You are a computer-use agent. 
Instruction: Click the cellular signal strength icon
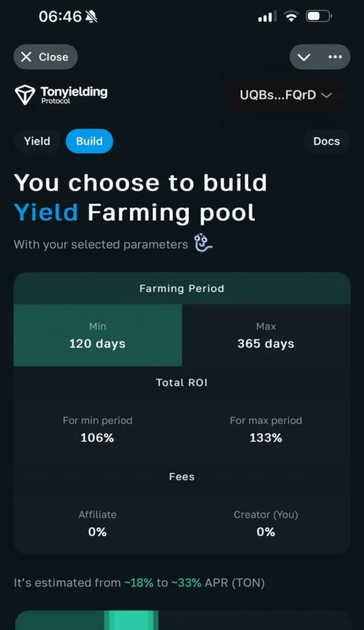click(x=267, y=17)
